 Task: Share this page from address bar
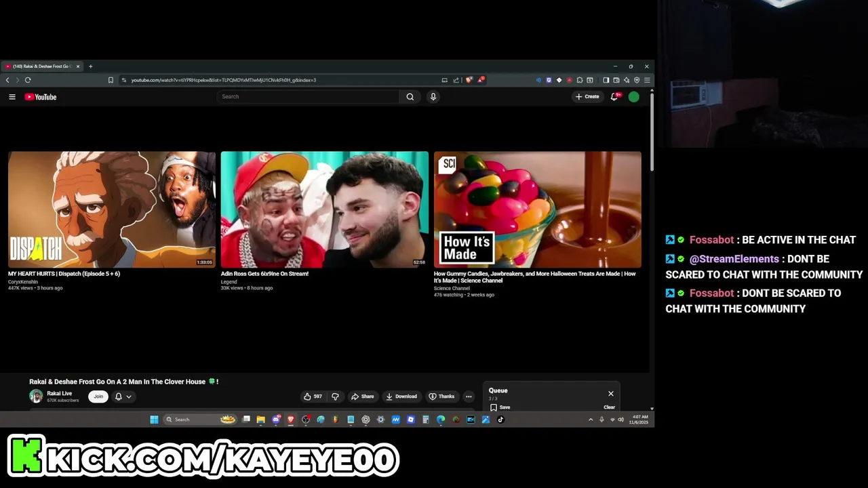pos(456,80)
